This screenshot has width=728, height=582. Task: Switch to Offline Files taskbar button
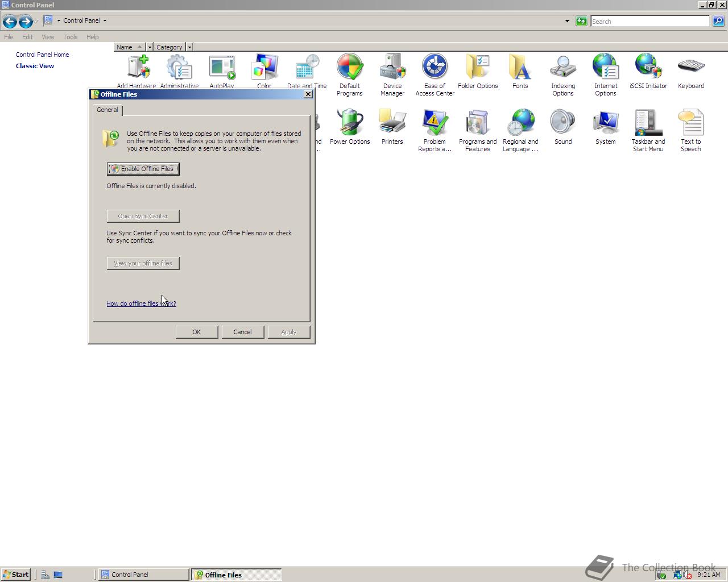237,575
